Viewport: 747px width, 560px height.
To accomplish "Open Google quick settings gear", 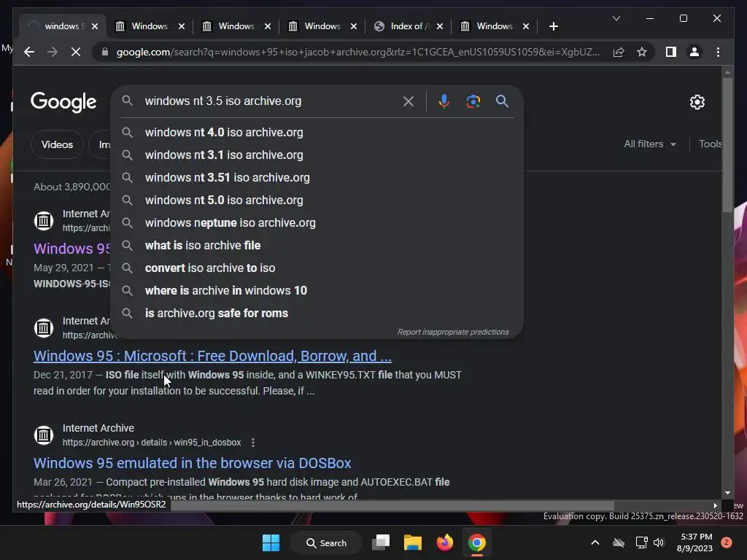I will (697, 102).
